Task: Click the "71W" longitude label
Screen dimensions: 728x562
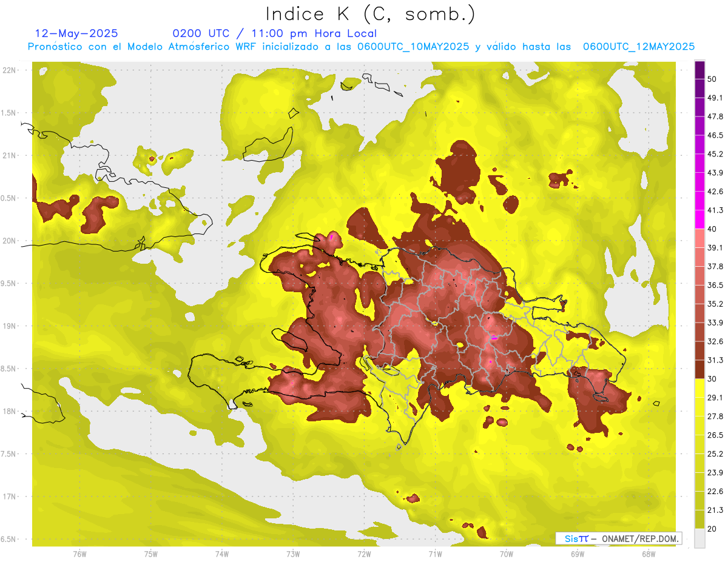Action: 435,554
